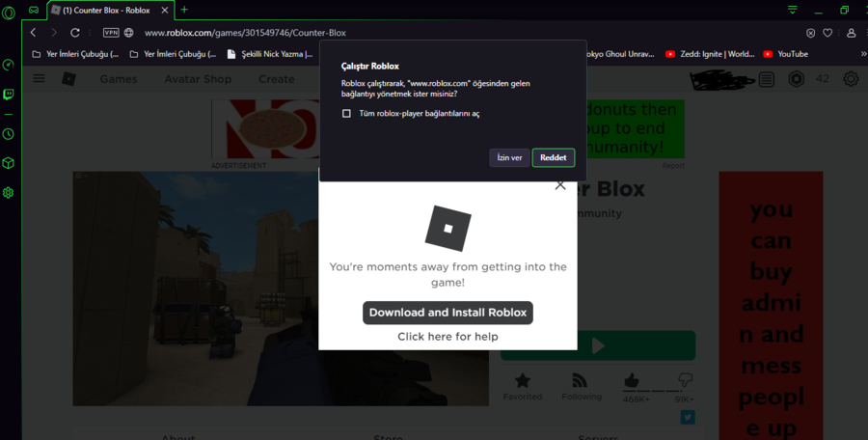Open GX Control speedometer sidebar icon
Viewport: 868px width, 440px height.
click(9, 65)
